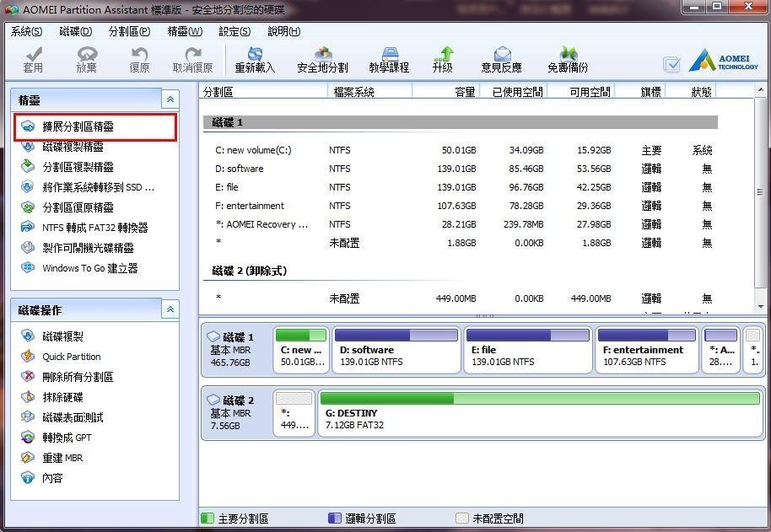Select D: software block in disk map
The image size is (771, 532).
396,350
